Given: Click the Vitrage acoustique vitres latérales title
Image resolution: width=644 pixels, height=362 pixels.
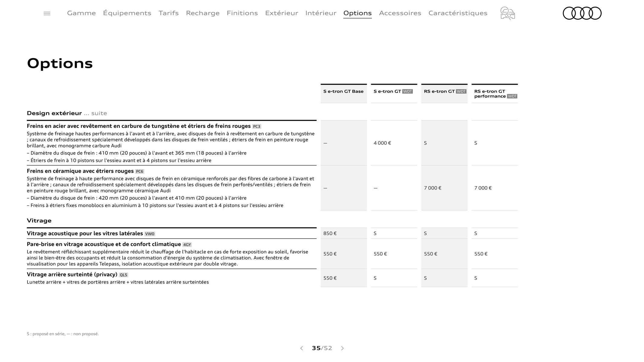Looking at the screenshot, I should coord(85,233).
